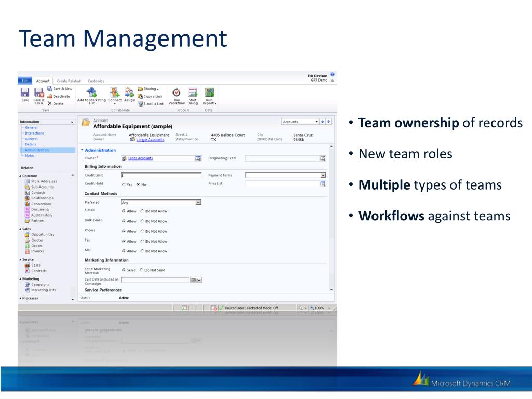Open Audit History related item
Screen dimensions: 532x399
(38, 215)
